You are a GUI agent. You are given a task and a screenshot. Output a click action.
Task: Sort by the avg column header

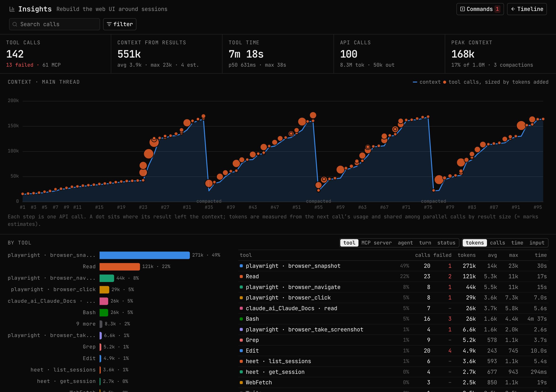coord(492,255)
